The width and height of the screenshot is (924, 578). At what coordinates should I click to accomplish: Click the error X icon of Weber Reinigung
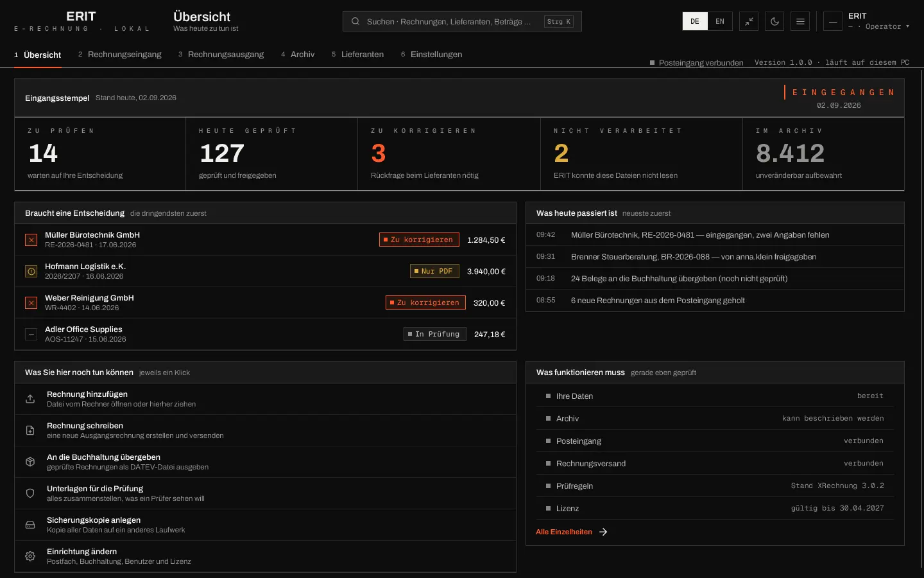tap(31, 302)
